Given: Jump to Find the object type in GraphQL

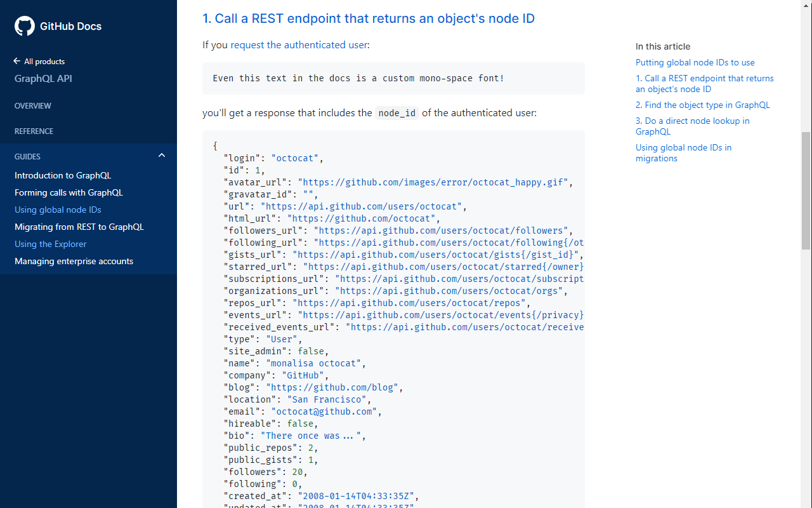Looking at the screenshot, I should tap(703, 105).
